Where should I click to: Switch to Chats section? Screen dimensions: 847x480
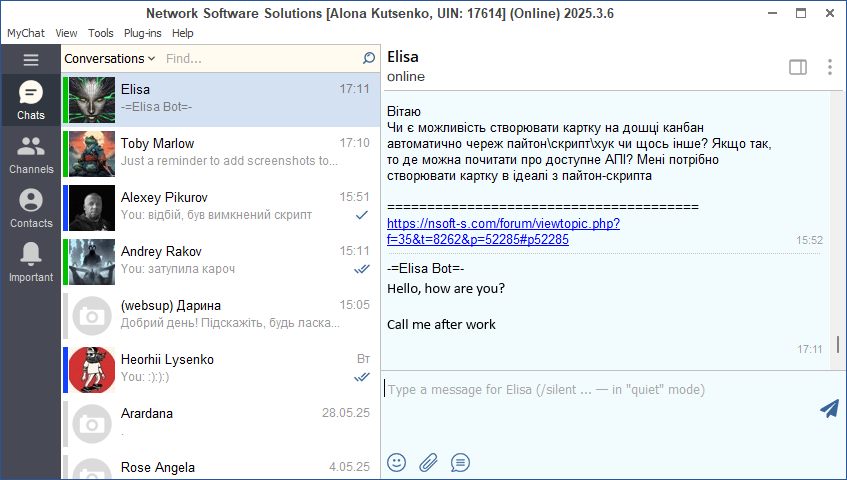pos(30,101)
